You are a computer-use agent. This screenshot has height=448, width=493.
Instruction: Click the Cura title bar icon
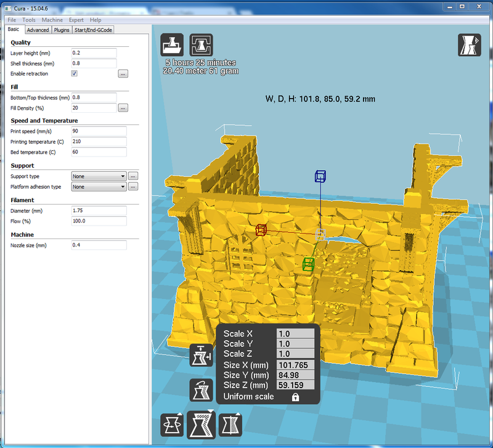click(8, 8)
